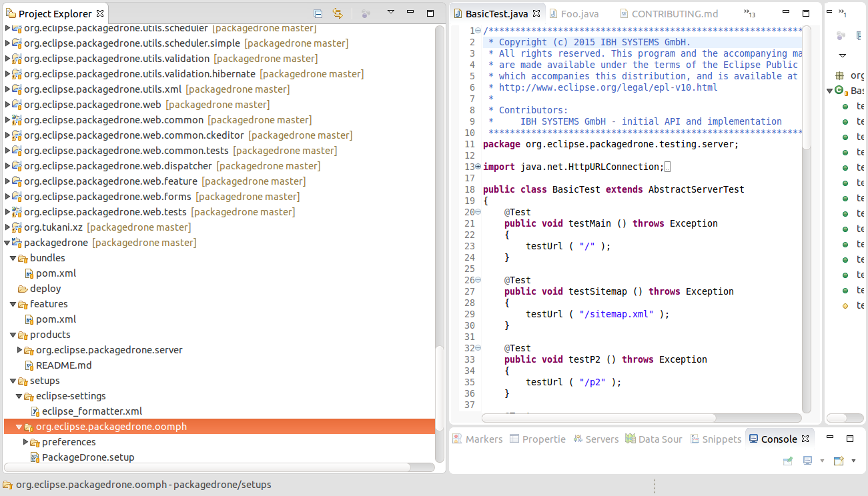Screen dimensions: 868x496
Task: Click the Data Source Explorer tab icon
Action: [629, 439]
